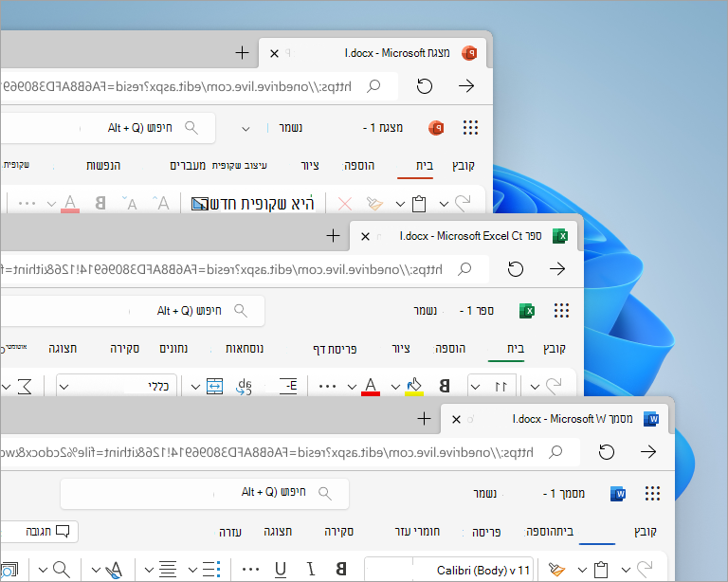
Task: Apply yellow fill color swatch in Excel toolbar
Action: (x=414, y=393)
